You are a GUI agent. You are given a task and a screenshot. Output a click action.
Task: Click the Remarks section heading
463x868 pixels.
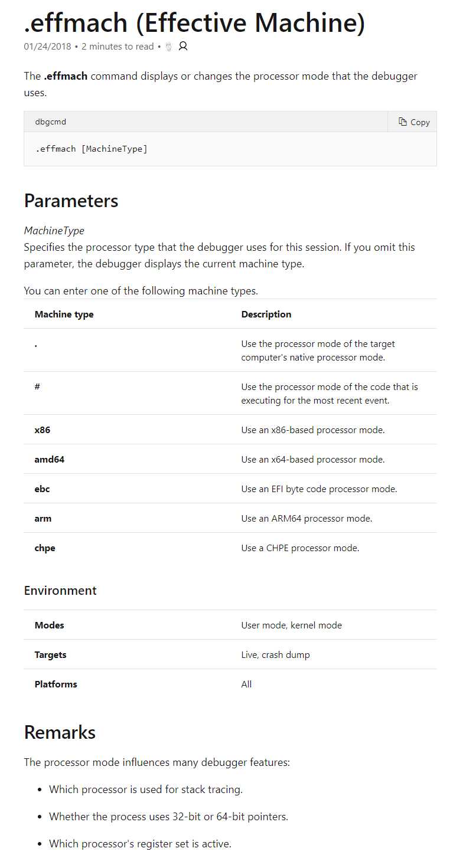point(60,732)
